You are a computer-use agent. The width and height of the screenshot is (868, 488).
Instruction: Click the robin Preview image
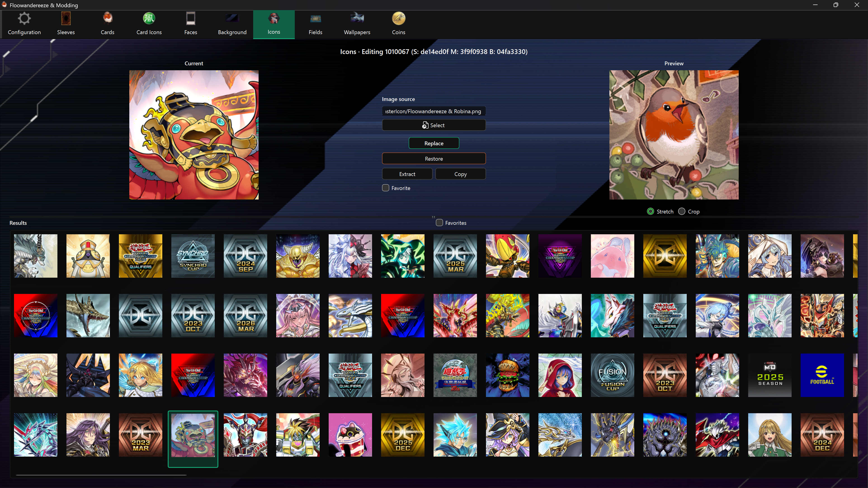pyautogui.click(x=674, y=135)
